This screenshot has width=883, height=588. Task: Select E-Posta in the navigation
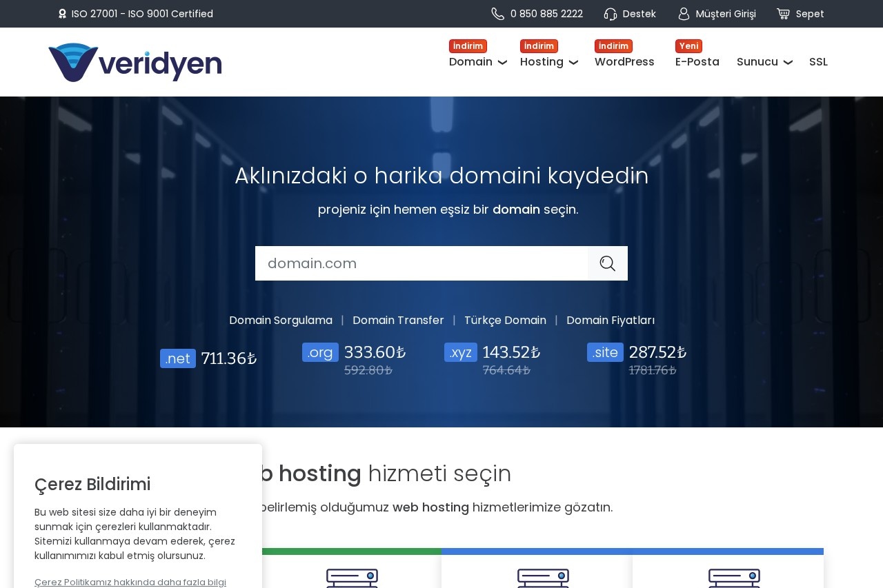697,62
